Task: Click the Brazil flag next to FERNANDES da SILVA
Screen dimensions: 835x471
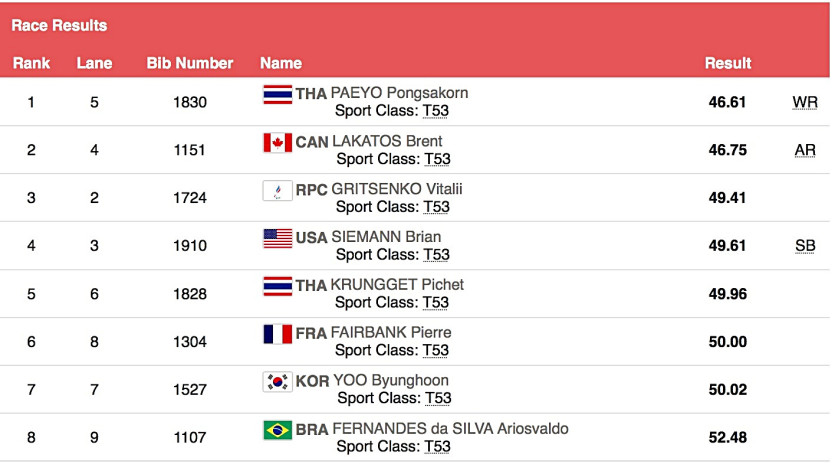Action: [x=277, y=429]
